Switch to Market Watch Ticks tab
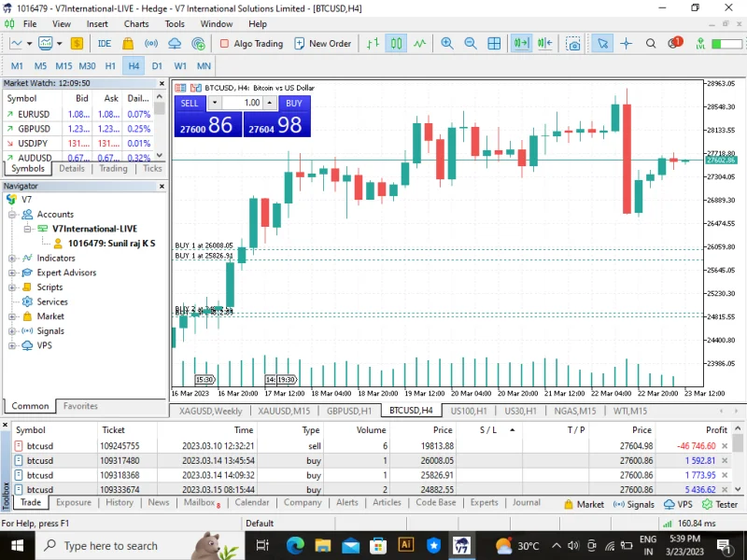 pyautogui.click(x=152, y=169)
